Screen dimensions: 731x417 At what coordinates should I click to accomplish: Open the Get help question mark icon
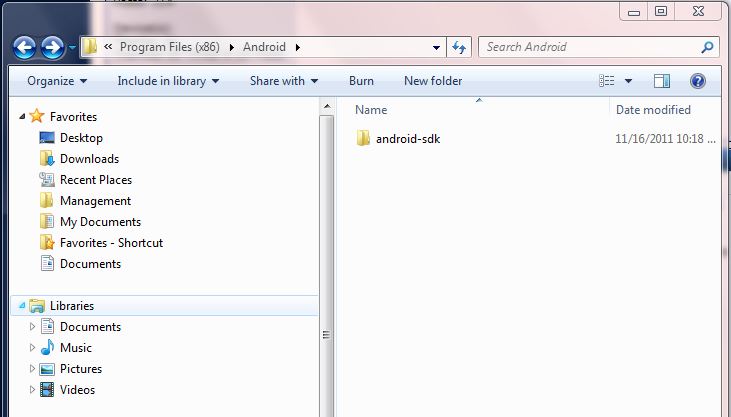(698, 81)
